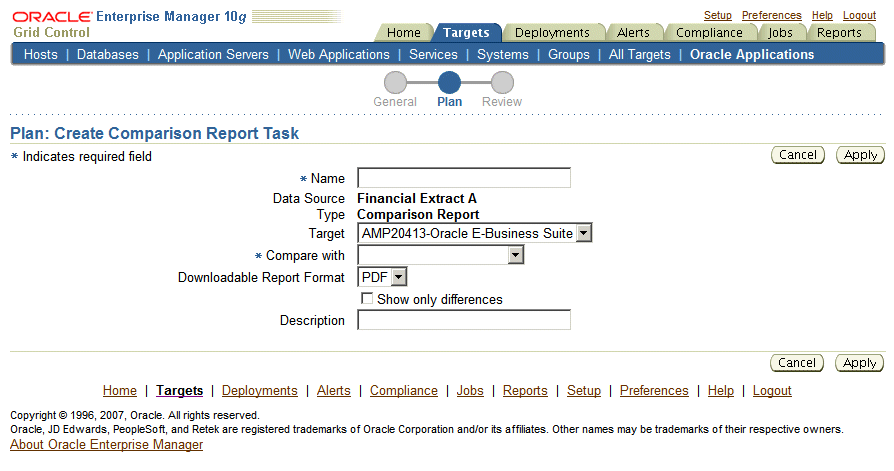Click the top Apply button
The width and height of the screenshot is (894, 471).
pos(860,155)
